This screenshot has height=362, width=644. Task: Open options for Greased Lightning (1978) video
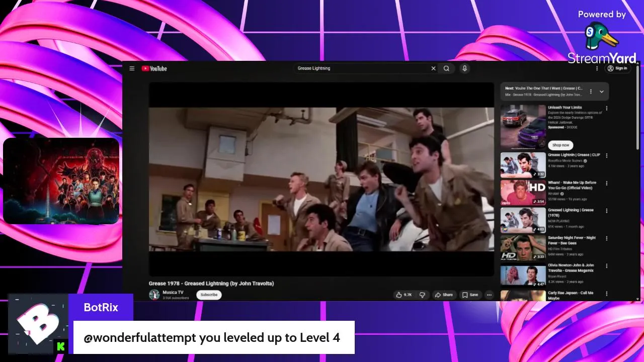tap(606, 211)
